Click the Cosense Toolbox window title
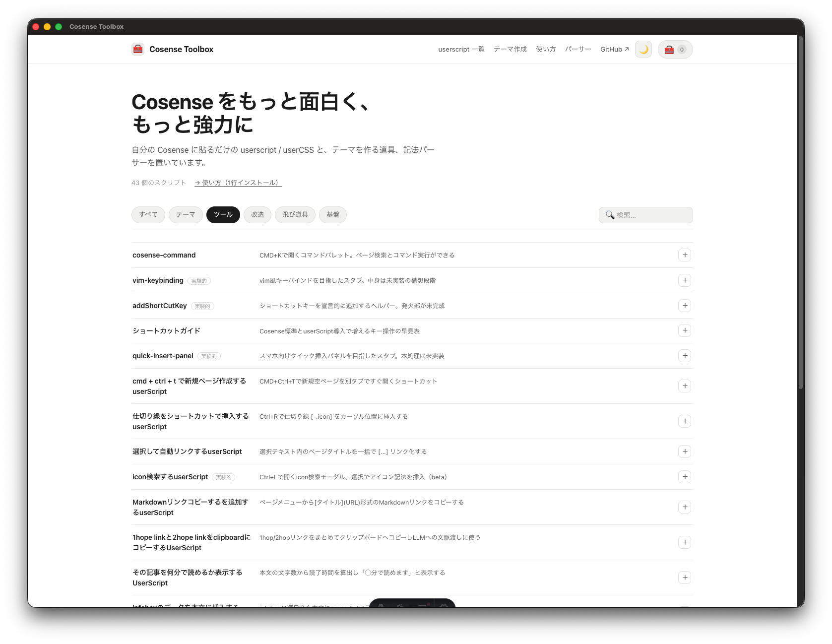The image size is (832, 644). (97, 27)
